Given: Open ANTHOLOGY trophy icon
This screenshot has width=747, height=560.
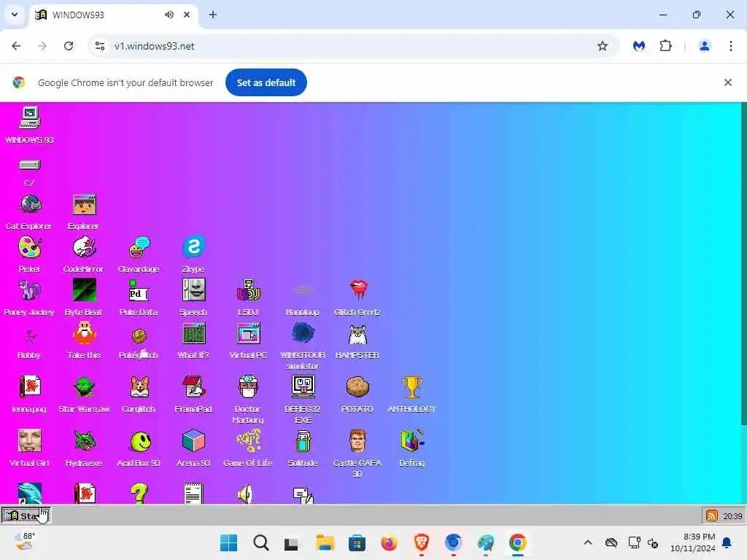Looking at the screenshot, I should (412, 386).
